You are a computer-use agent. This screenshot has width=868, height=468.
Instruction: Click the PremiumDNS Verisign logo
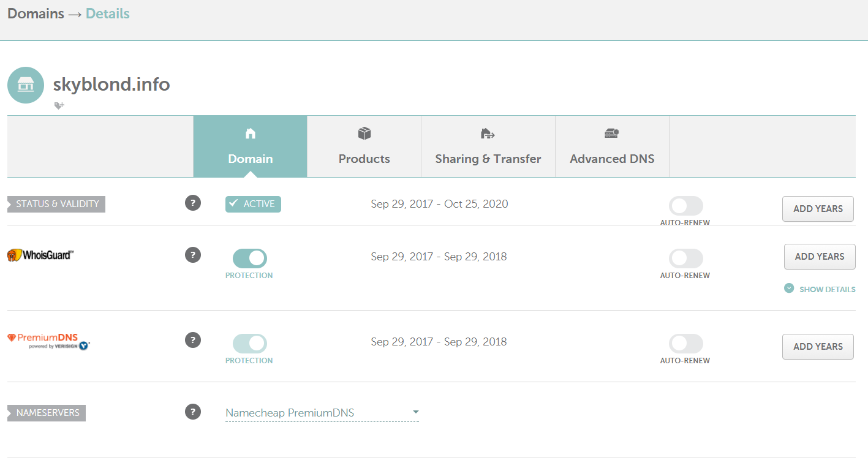tap(48, 341)
